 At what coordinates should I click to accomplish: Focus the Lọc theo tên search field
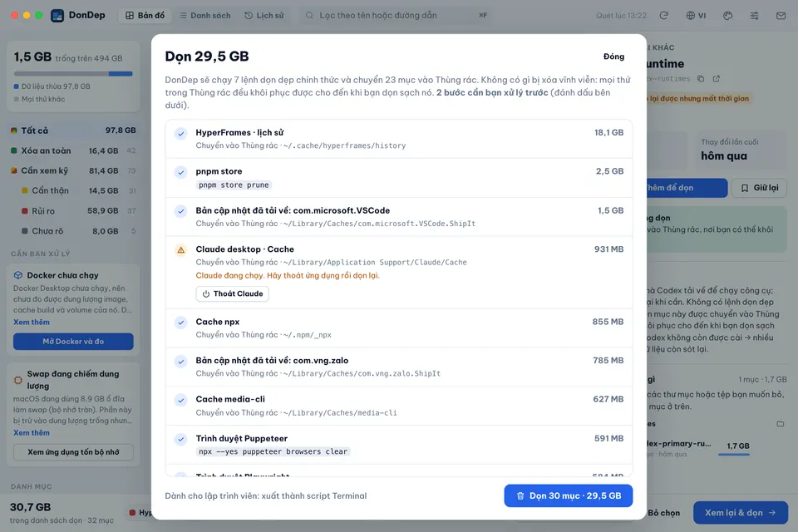[x=397, y=15]
